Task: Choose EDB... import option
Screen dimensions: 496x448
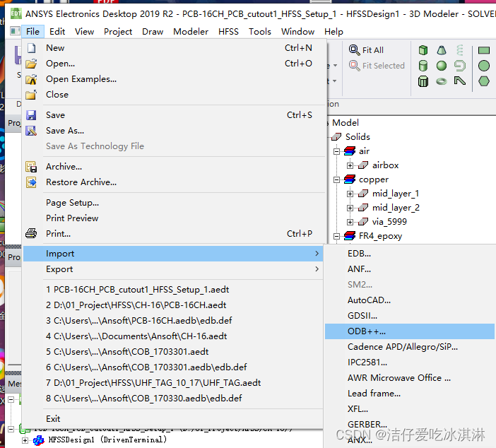Action: (x=410, y=254)
